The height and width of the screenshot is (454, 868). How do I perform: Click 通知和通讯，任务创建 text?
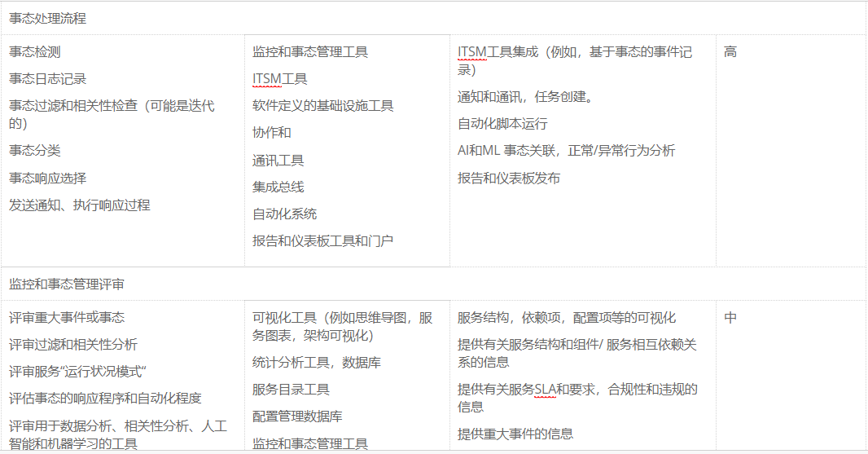click(525, 97)
